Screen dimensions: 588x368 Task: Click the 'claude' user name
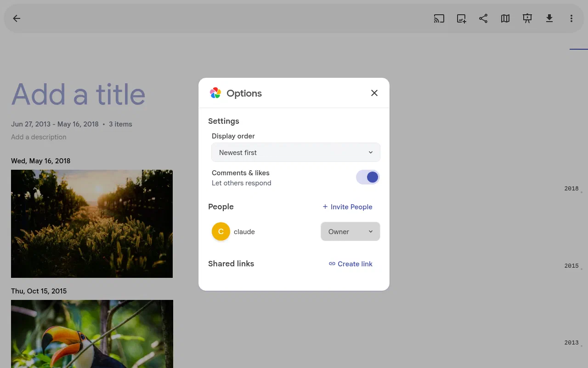(x=244, y=232)
